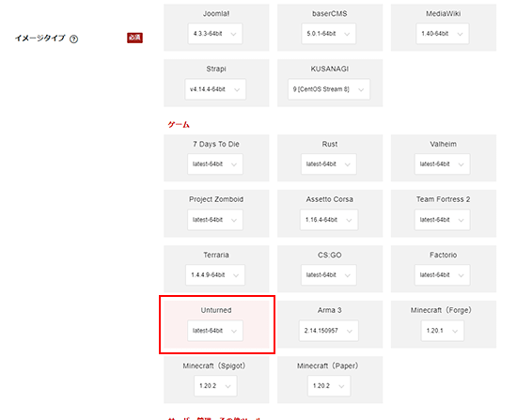Image resolution: width=517 pixels, height=420 pixels.
Task: Choose the Unturned game card title
Action: 216,310
